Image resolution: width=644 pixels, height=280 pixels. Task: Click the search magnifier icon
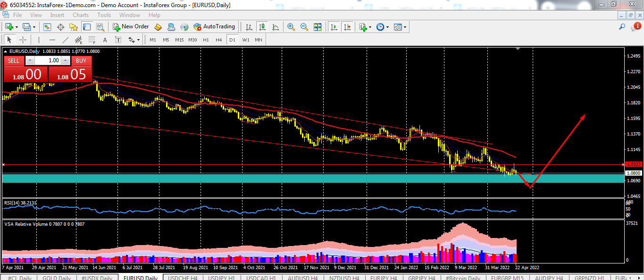tap(622, 27)
